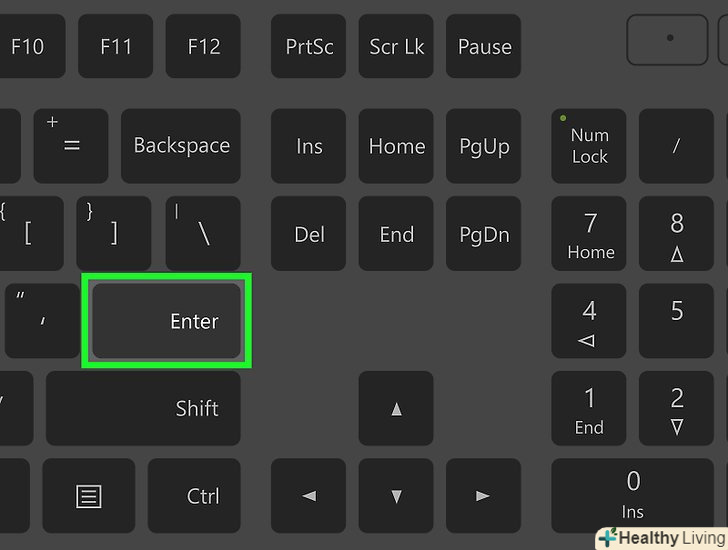This screenshot has height=550, width=728.
Task: Click the numpad 2 down-arrow key
Action: (x=676, y=408)
